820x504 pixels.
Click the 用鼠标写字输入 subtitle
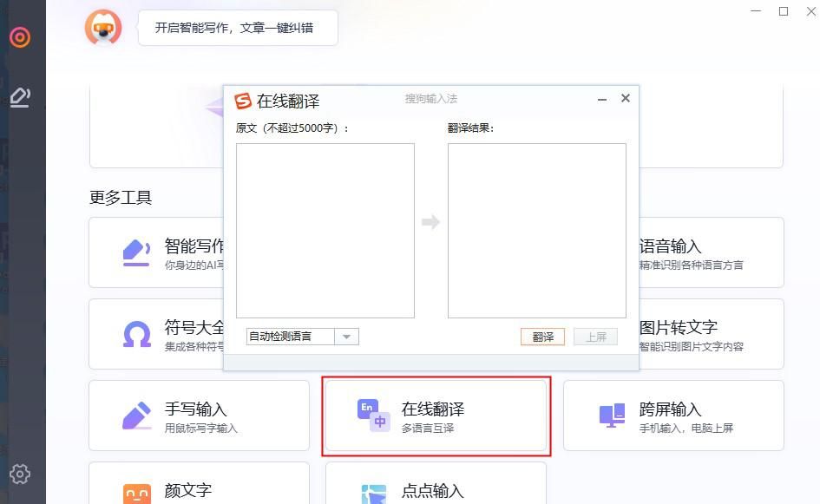pyautogui.click(x=200, y=429)
